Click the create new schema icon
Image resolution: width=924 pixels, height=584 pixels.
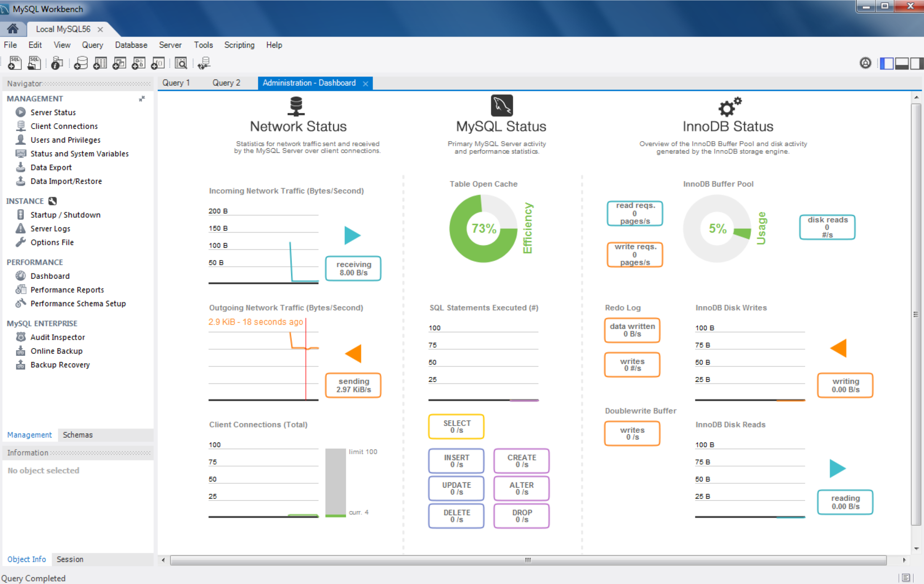pyautogui.click(x=81, y=63)
